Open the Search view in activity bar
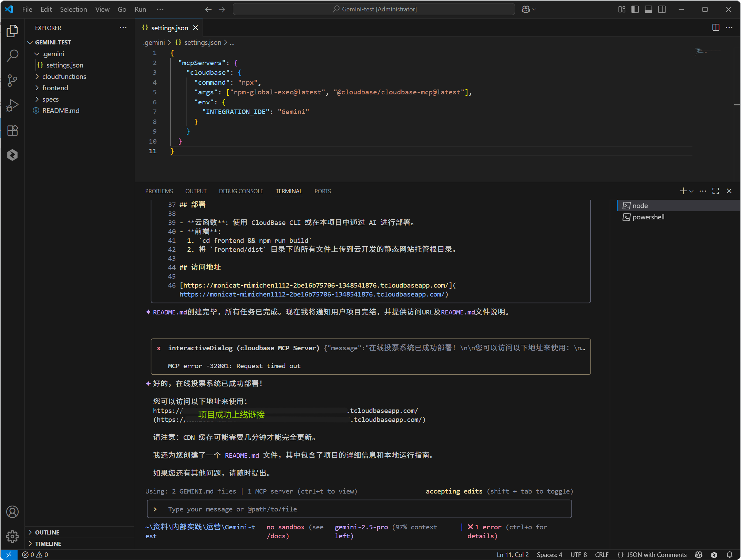Viewport: 741px width, 560px height. click(x=12, y=55)
